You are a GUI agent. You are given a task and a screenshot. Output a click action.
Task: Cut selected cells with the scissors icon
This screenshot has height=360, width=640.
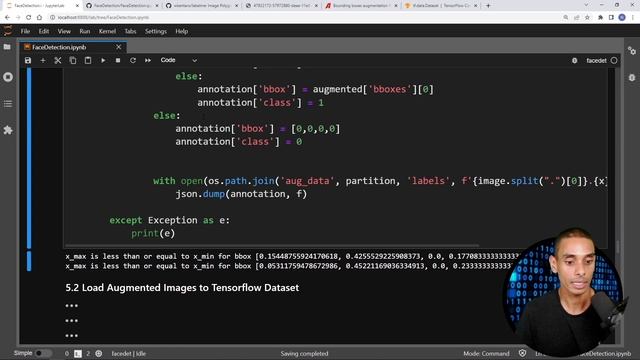[58, 60]
